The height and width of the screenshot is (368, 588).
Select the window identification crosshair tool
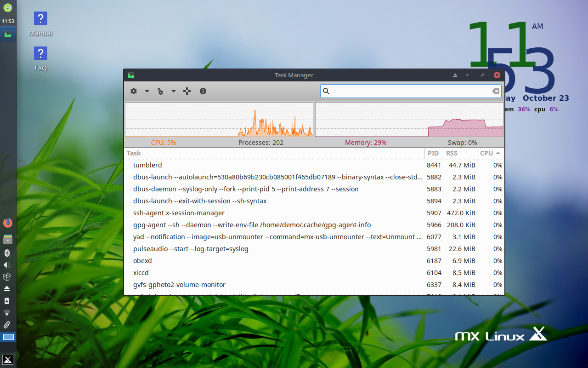coord(187,91)
